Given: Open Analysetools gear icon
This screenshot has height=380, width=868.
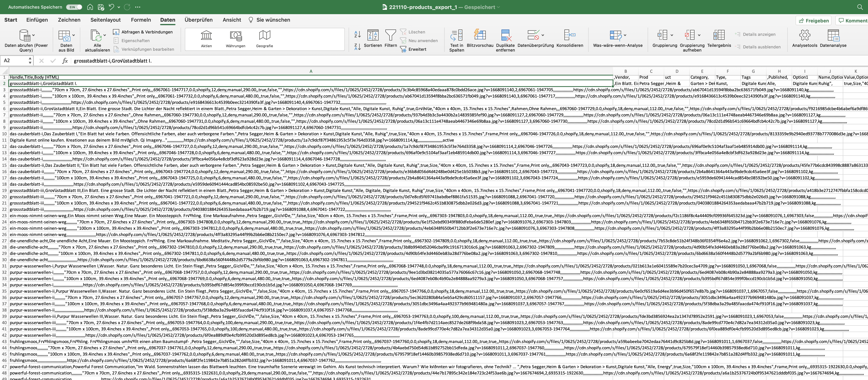Looking at the screenshot, I should pos(804,35).
